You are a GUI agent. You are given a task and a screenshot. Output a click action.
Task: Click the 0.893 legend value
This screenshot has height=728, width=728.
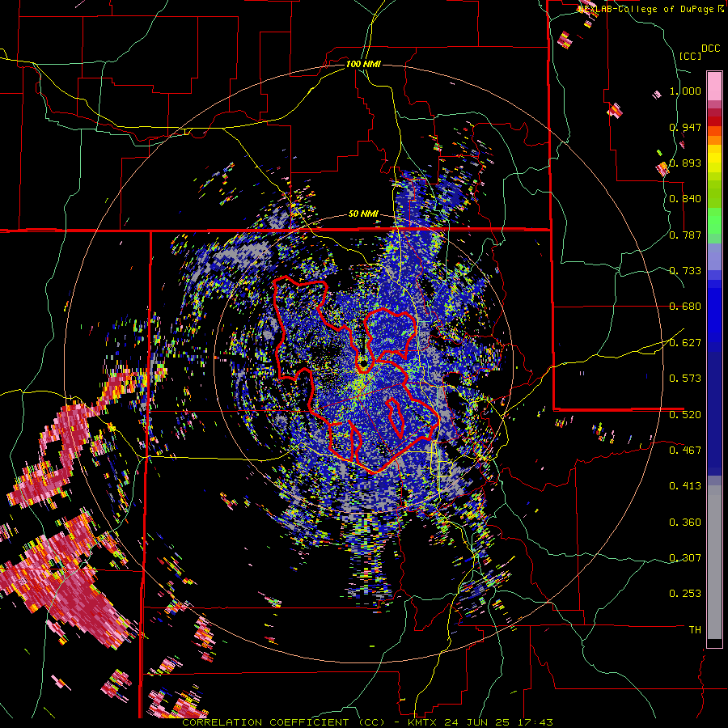(x=685, y=163)
